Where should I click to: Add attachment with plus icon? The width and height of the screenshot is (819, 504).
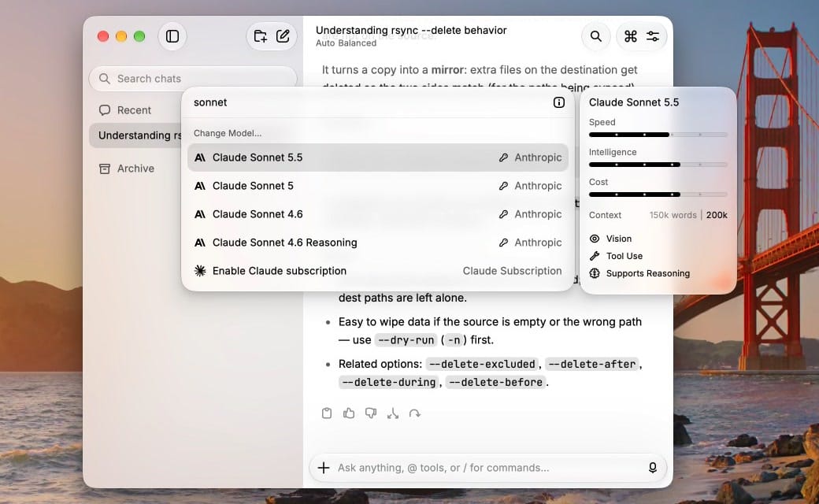click(x=324, y=468)
